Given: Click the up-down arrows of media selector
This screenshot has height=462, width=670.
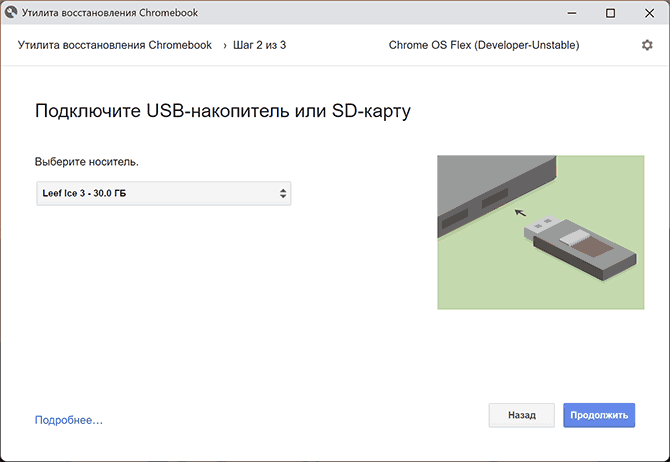Looking at the screenshot, I should 283,194.
